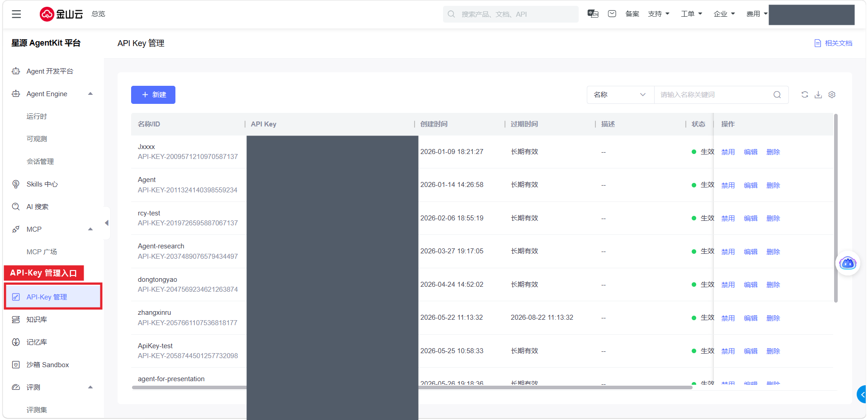This screenshot has width=868, height=420.
Task: Open 运行时 under Agent Engine
Action: [x=37, y=116]
